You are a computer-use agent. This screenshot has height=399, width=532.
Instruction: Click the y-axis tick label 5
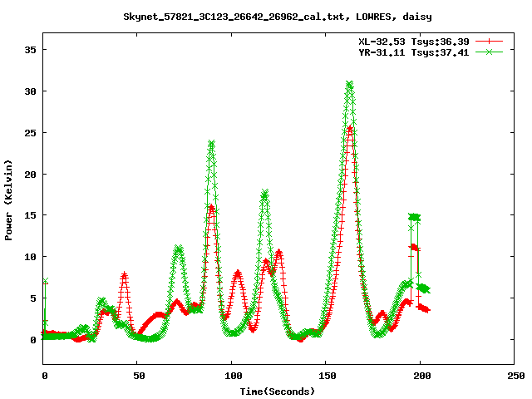(x=33, y=298)
